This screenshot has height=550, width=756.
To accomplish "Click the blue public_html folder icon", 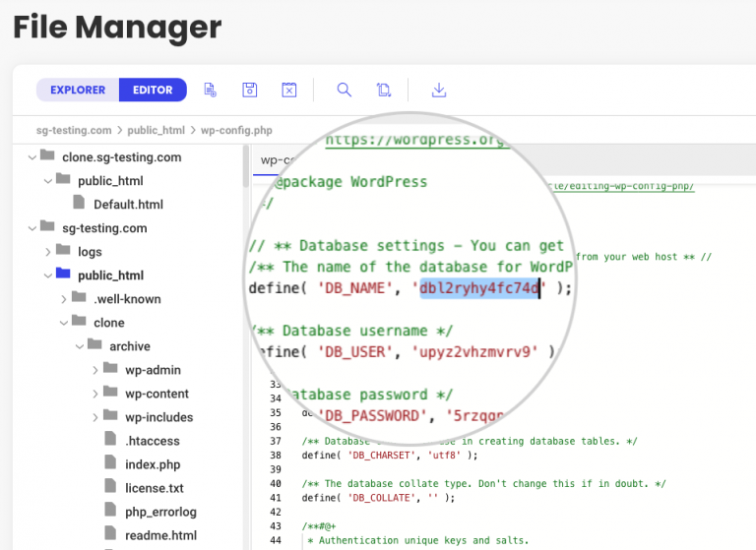I will (63, 274).
